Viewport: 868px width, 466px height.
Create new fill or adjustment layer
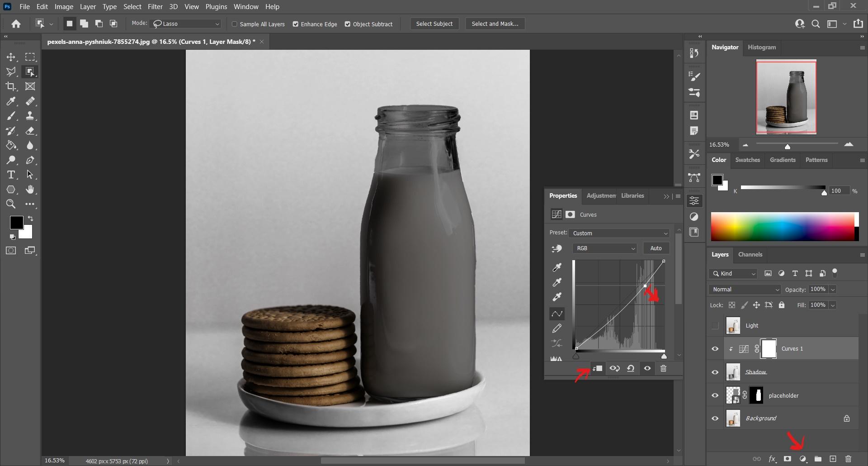tap(803, 459)
